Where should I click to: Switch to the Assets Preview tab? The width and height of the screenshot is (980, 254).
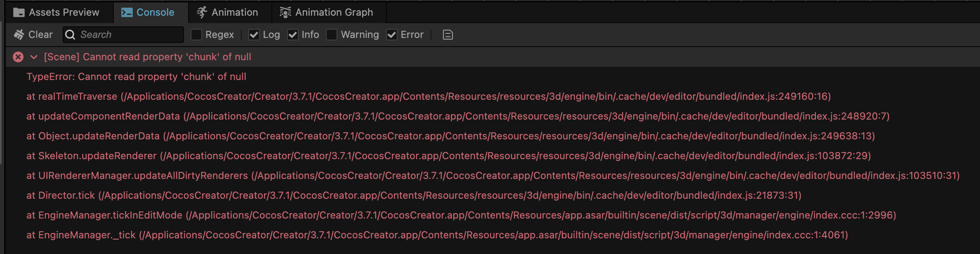(x=64, y=12)
